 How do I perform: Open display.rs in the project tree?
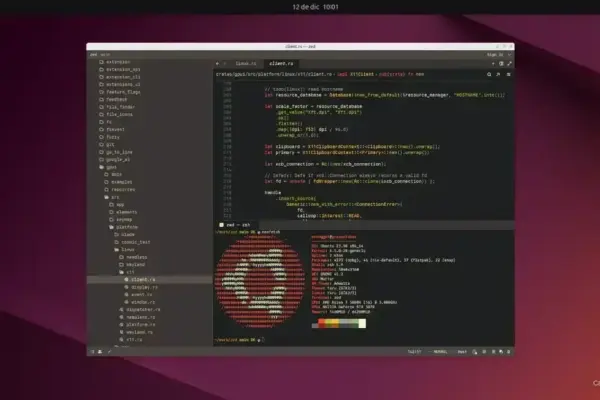141,287
